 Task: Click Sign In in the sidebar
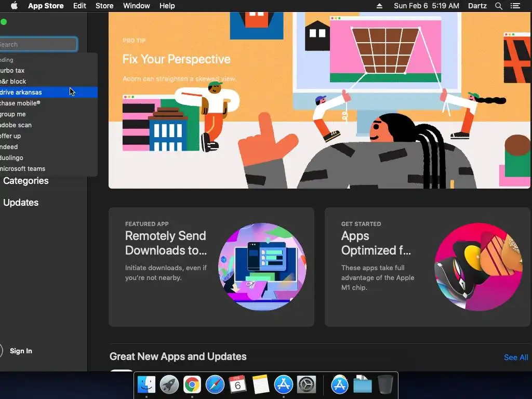[x=21, y=351]
